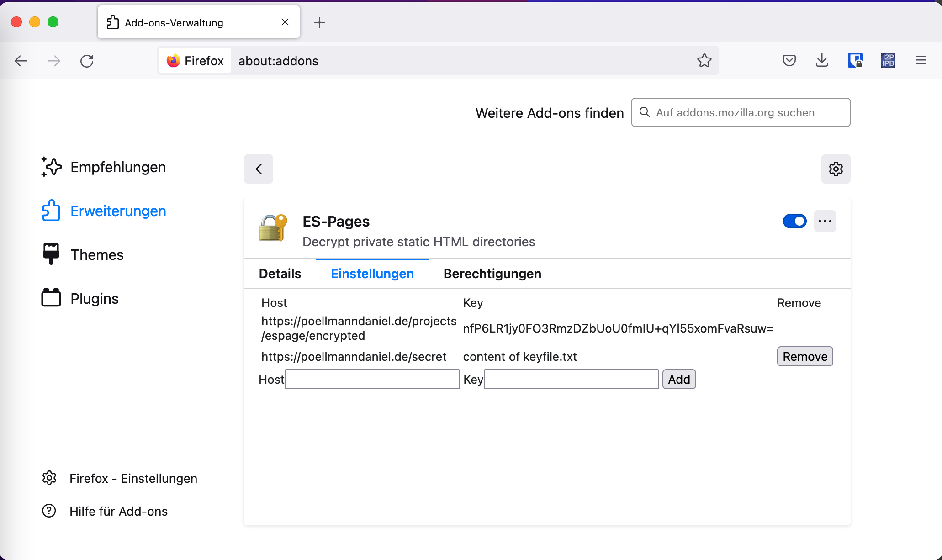
Task: Click the 'Weitere Add-ons finden' label
Action: click(x=550, y=113)
